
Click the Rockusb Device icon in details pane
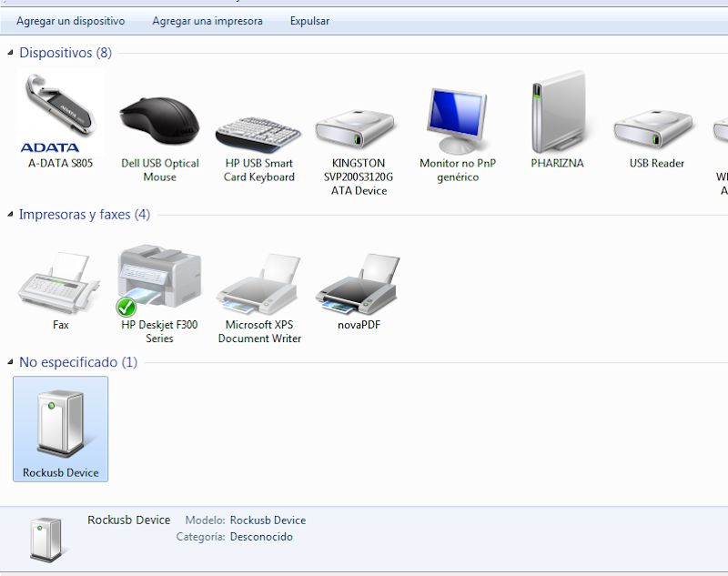coord(46,540)
